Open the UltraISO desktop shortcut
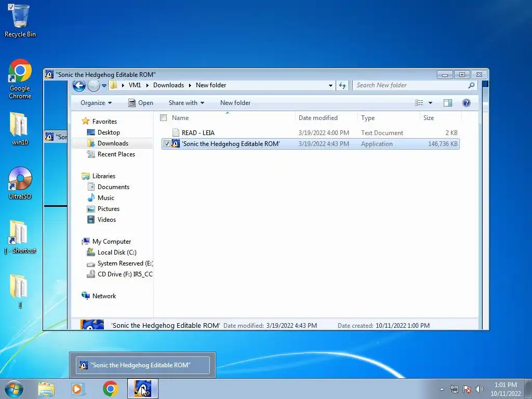 tap(20, 182)
